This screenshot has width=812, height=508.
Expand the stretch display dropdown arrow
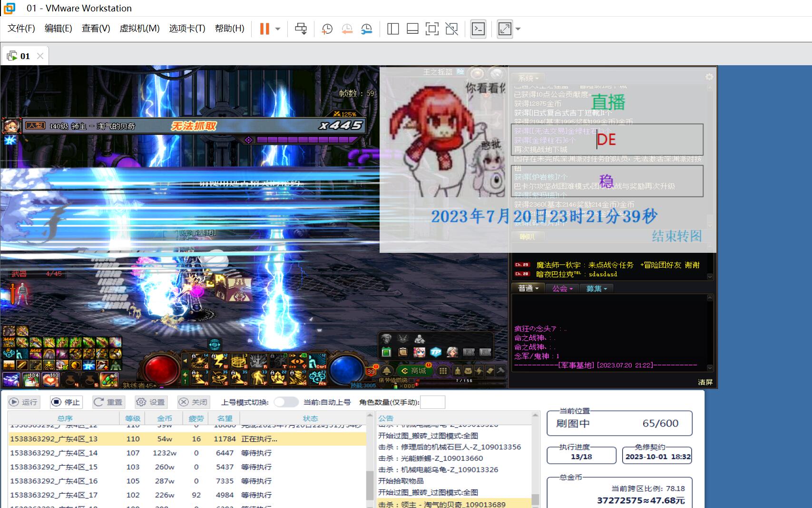(518, 29)
